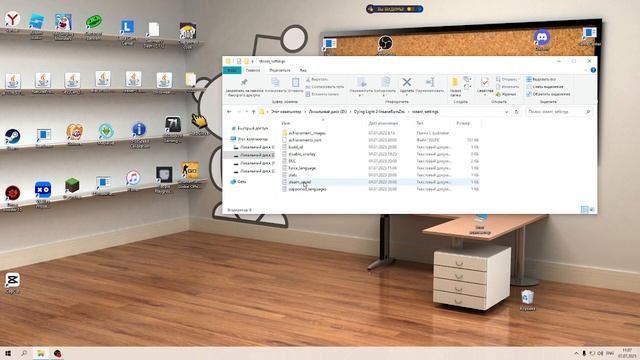Select Быстрый доступ in the navigation pane
The width and height of the screenshot is (640, 360).
[x=250, y=128]
